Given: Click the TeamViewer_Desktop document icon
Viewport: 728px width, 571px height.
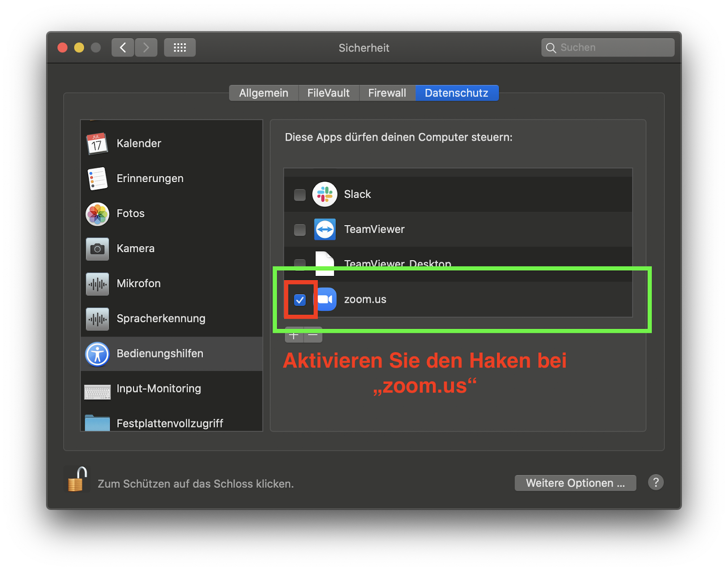Looking at the screenshot, I should pos(324,264).
